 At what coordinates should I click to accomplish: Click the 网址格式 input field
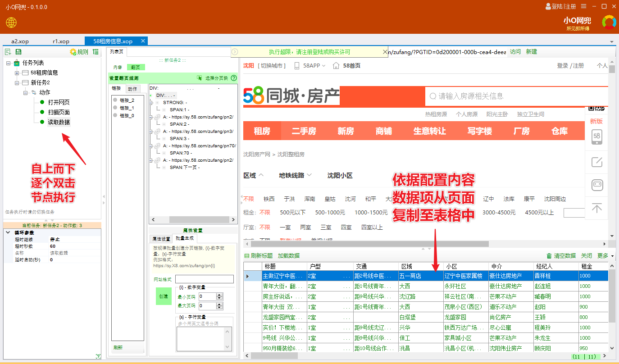(x=205, y=279)
